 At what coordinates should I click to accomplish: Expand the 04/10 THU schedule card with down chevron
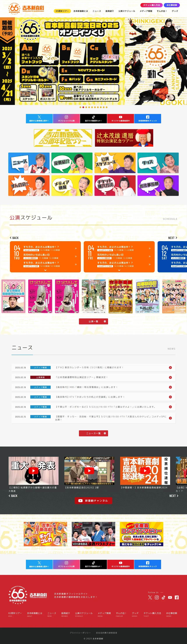tap(45, 270)
